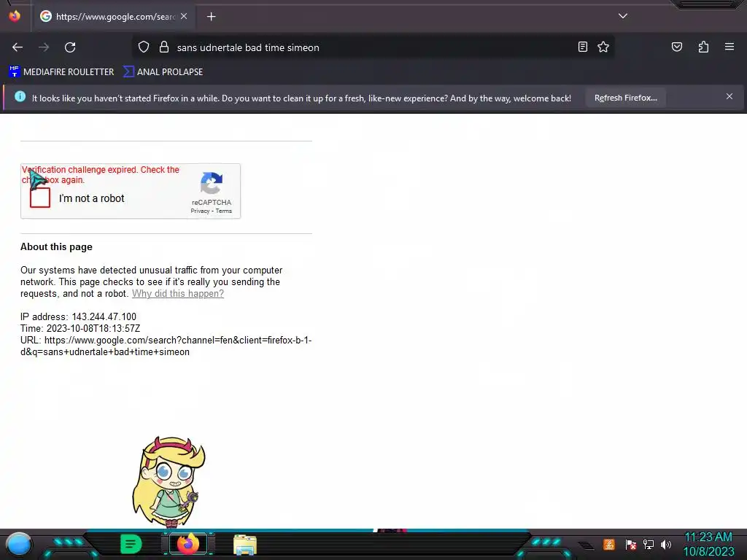The image size is (747, 560).
Task: Check the I'm not a robot checkbox
Action: point(40,198)
